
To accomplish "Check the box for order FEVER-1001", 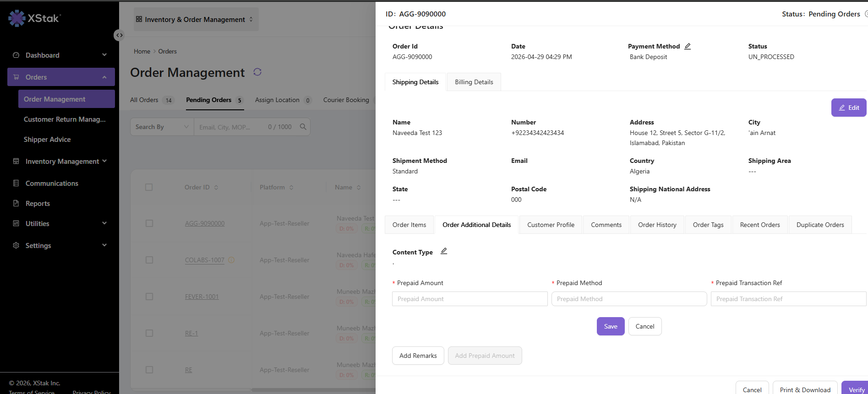I will pyautogui.click(x=149, y=297).
